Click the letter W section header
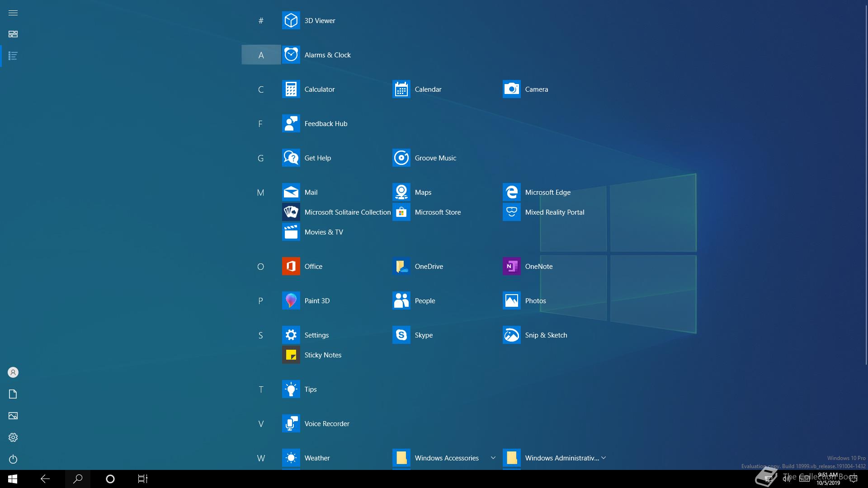 261,458
